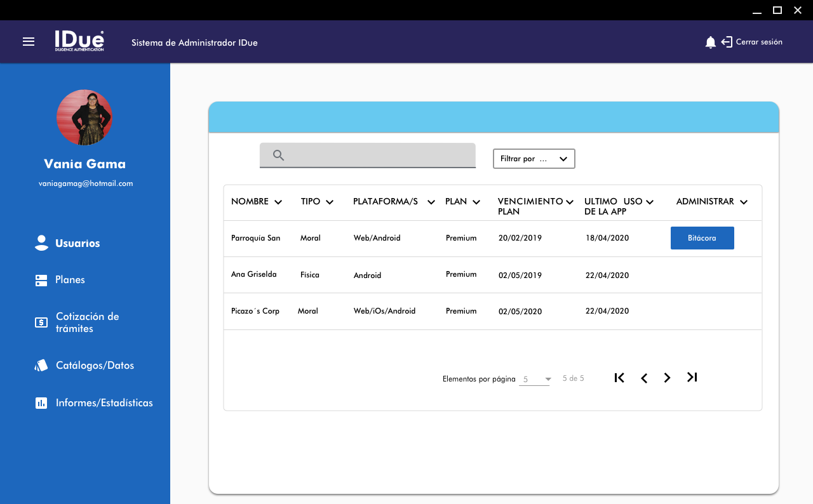This screenshot has height=504, width=813.
Task: Open Cotización de trámites section
Action: point(87,322)
